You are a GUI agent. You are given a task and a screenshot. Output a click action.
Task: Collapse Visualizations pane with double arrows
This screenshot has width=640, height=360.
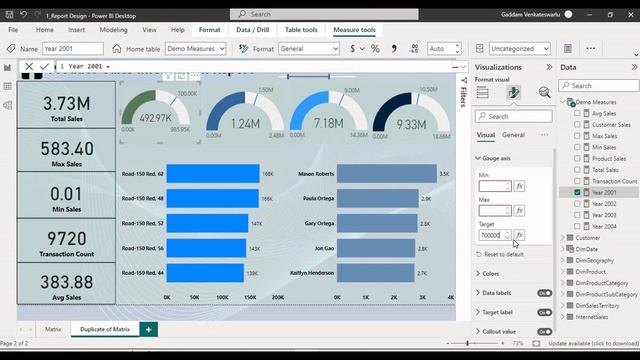click(549, 67)
